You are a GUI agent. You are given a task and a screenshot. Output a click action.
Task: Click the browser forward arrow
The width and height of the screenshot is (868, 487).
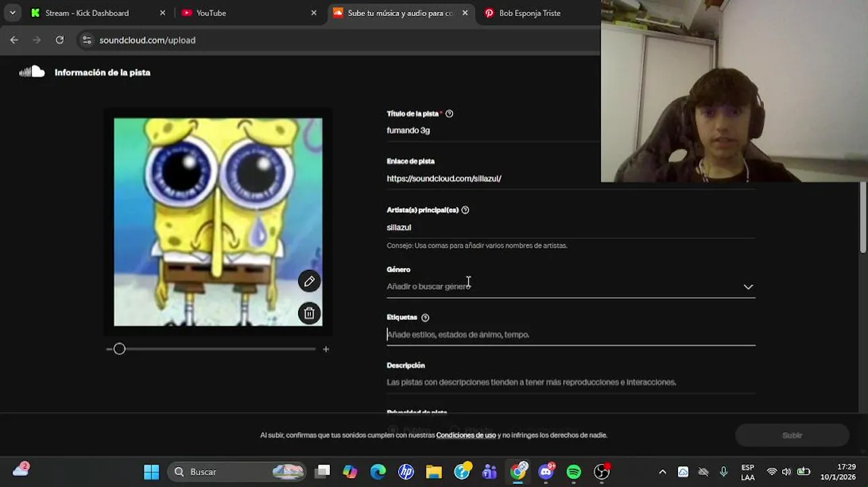tap(37, 40)
